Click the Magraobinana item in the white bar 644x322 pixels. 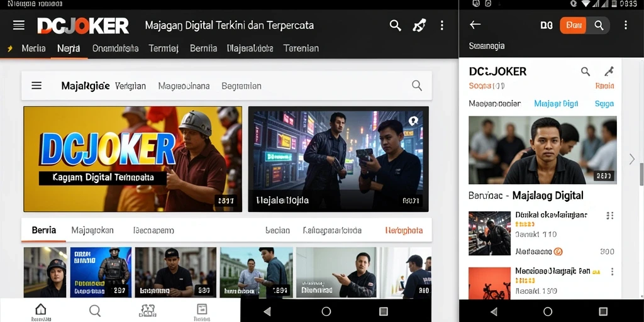184,86
